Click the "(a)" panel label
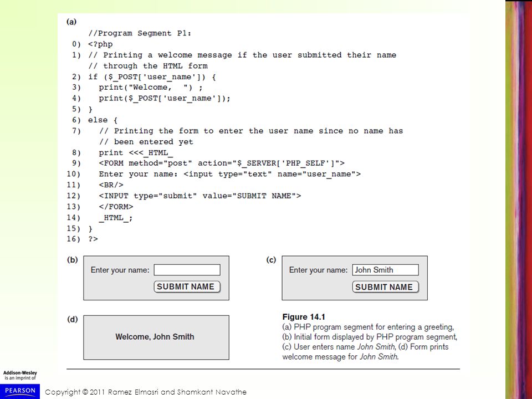Screen dimensions: 532x399 (x=71, y=22)
